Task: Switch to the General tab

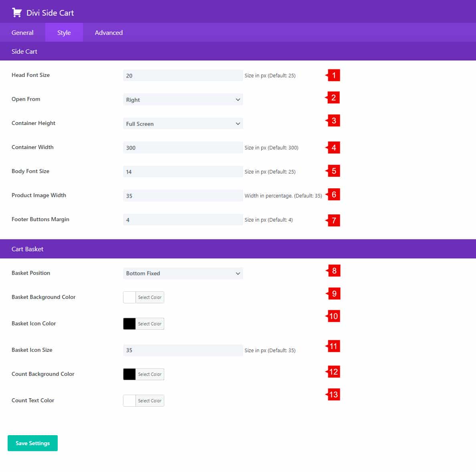Action: pos(22,32)
